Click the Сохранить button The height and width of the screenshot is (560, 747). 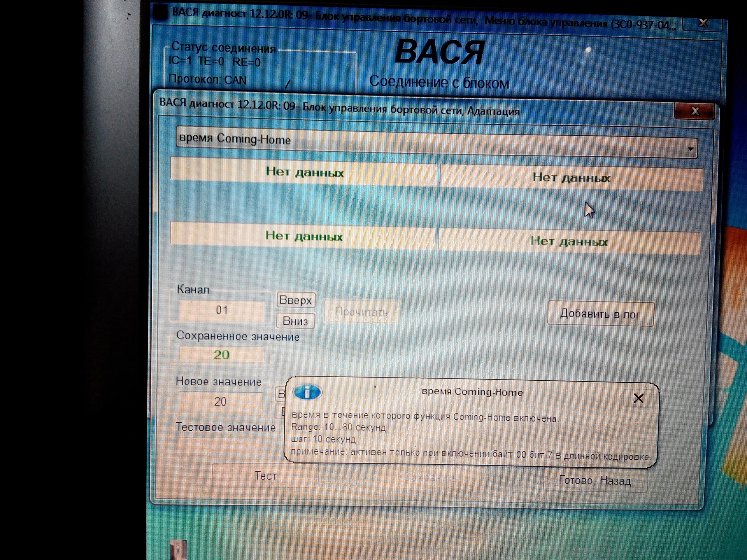(430, 478)
